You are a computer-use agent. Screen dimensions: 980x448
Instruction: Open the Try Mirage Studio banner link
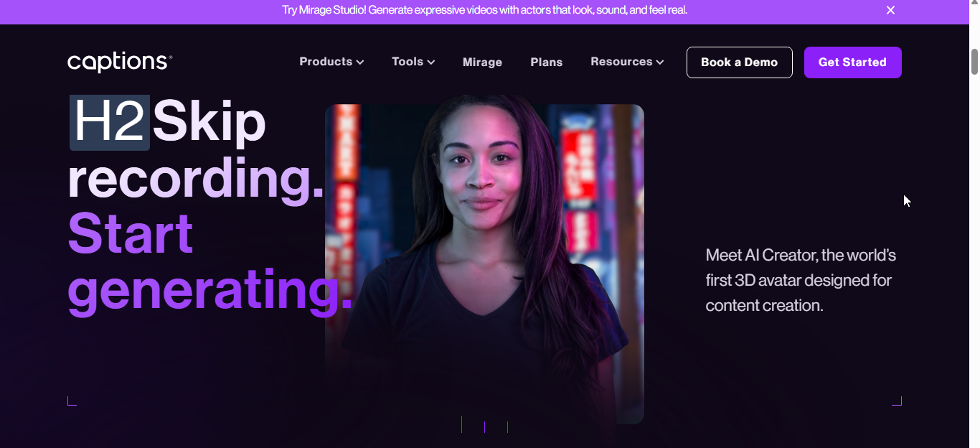(x=485, y=10)
